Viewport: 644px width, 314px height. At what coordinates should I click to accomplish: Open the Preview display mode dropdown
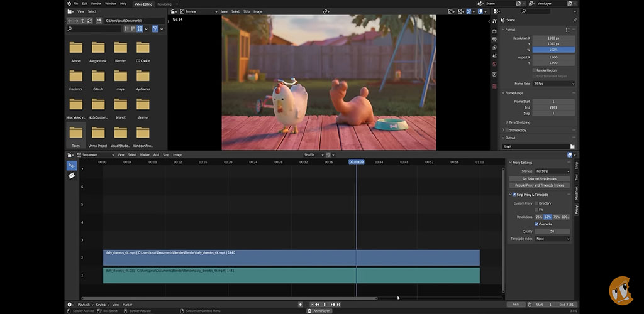199,11
